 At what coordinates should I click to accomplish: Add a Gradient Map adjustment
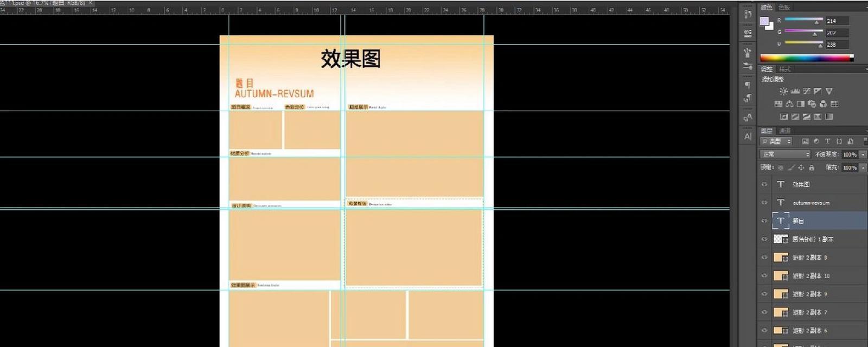coord(829,117)
